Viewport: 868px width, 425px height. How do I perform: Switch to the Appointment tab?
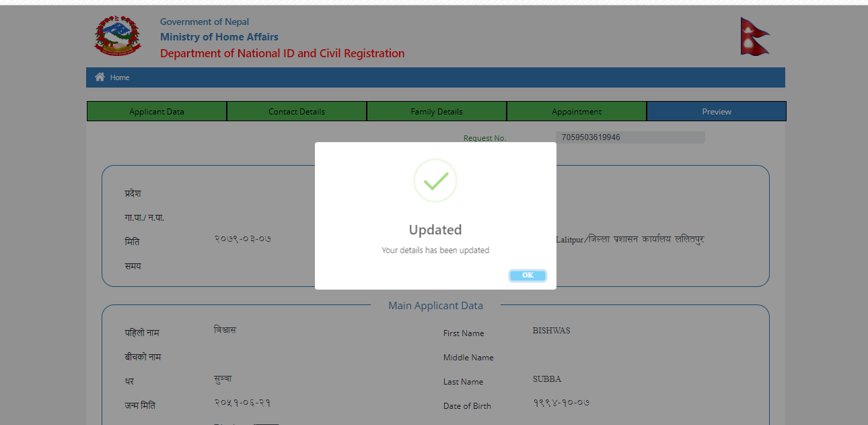576,111
